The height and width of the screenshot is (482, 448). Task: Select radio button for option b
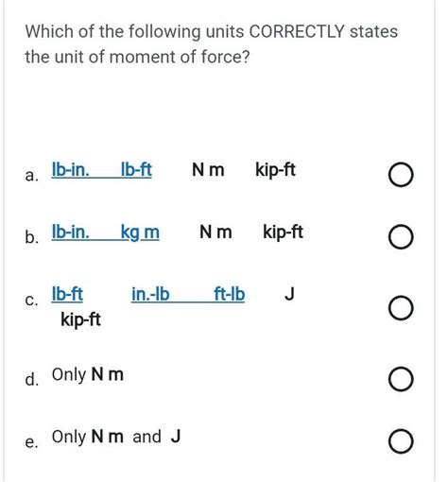pos(401,237)
